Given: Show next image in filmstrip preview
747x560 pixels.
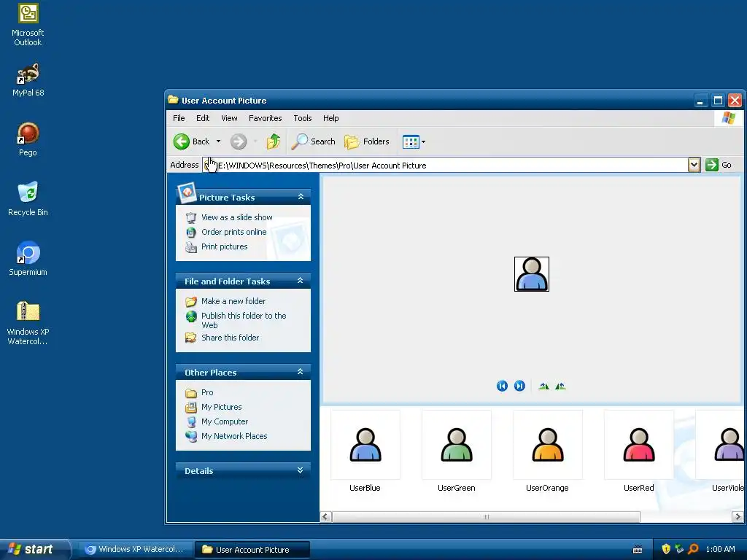Looking at the screenshot, I should [519, 386].
